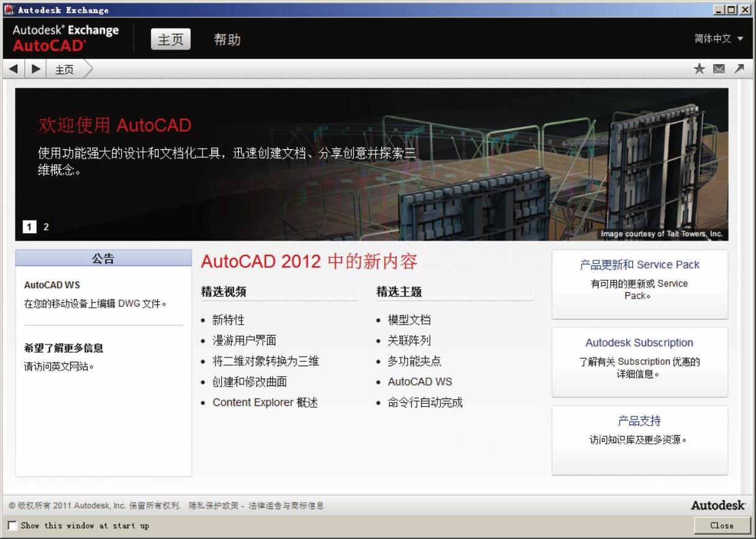Open the 模型文档 topic
This screenshot has height=539, width=756.
[409, 320]
